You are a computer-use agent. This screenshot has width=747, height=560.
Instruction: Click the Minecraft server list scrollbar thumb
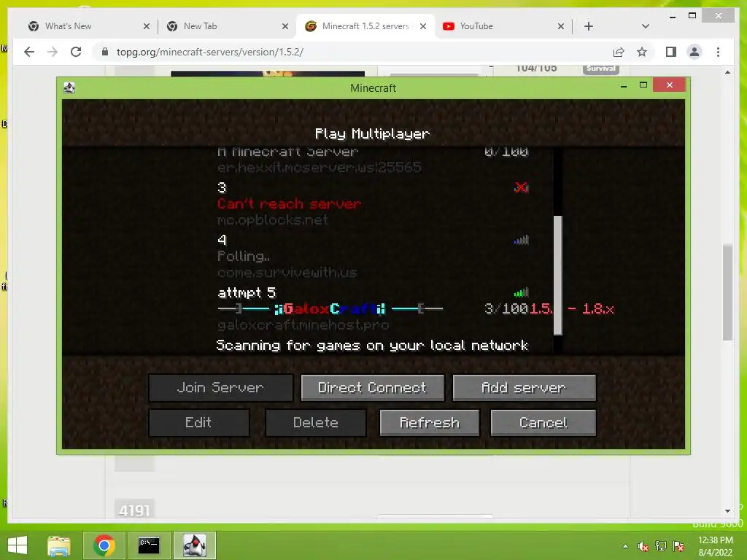[558, 275]
